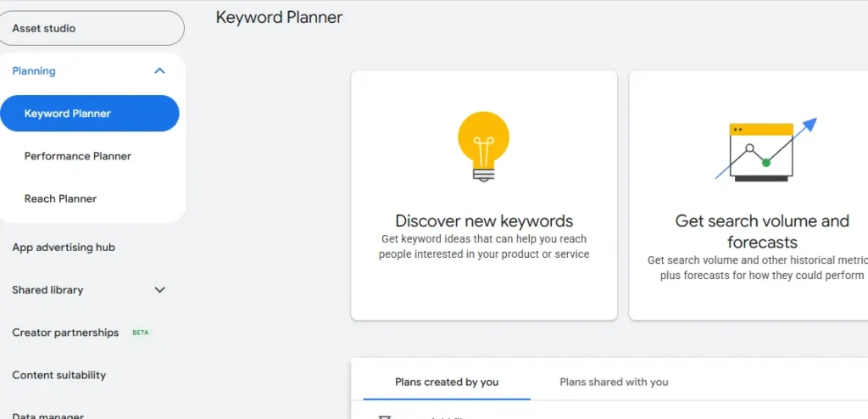Collapse the Planning section chevron
Image resolution: width=868 pixels, height=419 pixels.
point(159,71)
